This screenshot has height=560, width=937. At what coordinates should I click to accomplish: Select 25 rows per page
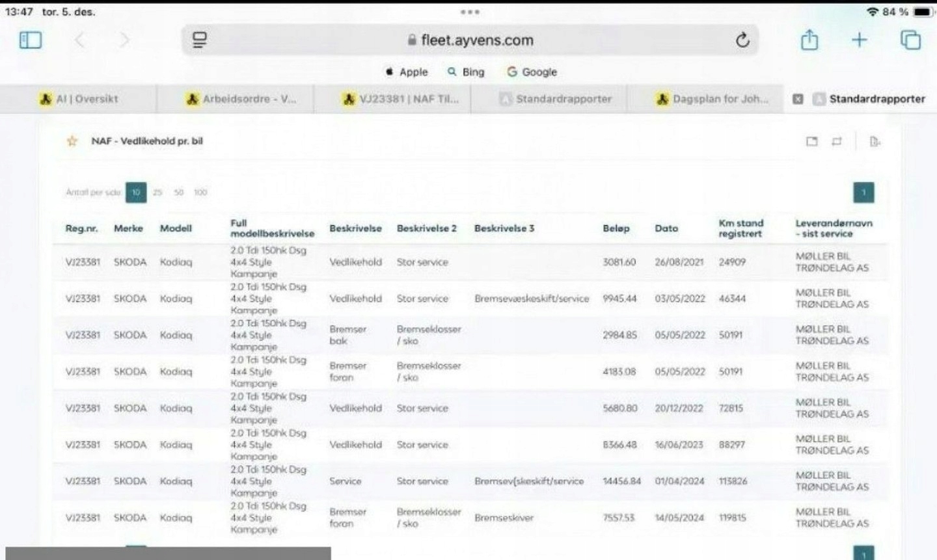point(157,193)
